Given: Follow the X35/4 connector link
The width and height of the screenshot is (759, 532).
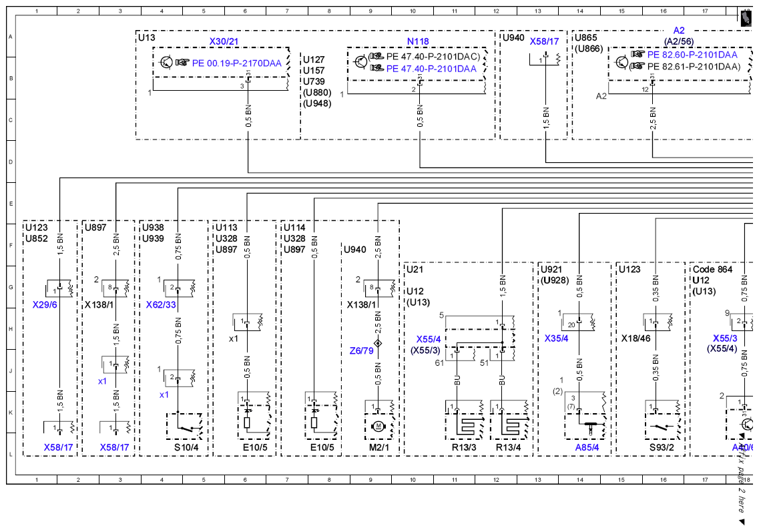Looking at the screenshot, I should pos(557,338).
